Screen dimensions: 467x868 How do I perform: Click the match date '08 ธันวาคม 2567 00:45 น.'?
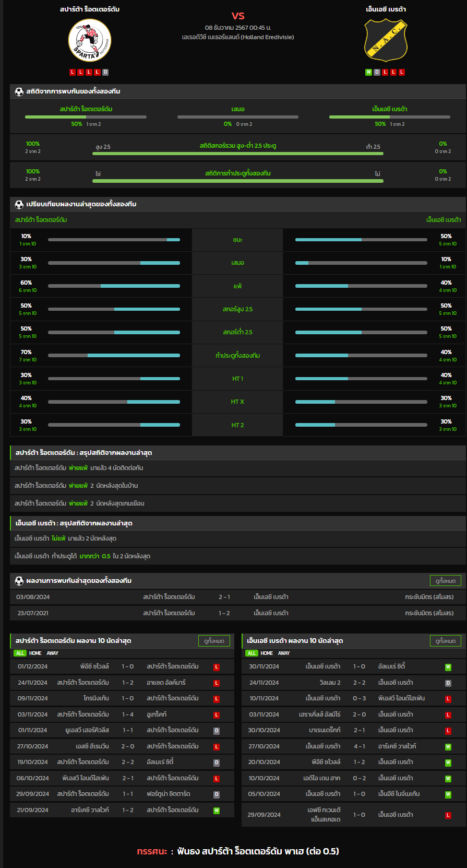tap(238, 28)
